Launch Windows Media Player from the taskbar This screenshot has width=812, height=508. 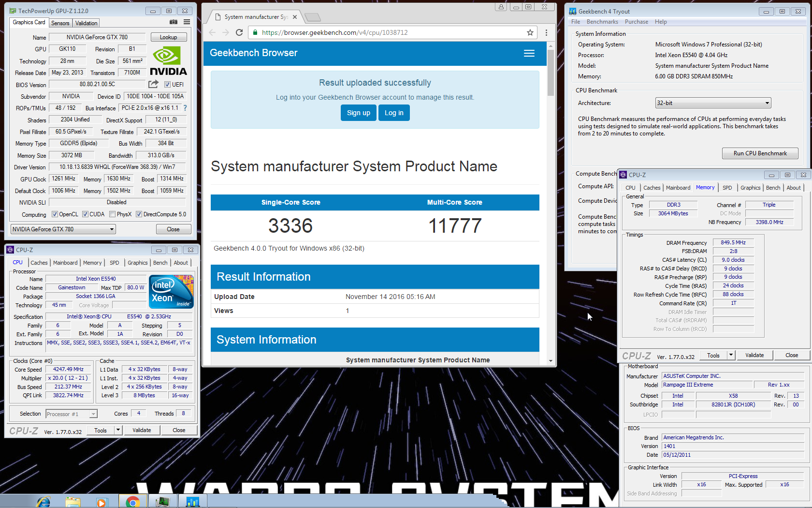(x=101, y=502)
